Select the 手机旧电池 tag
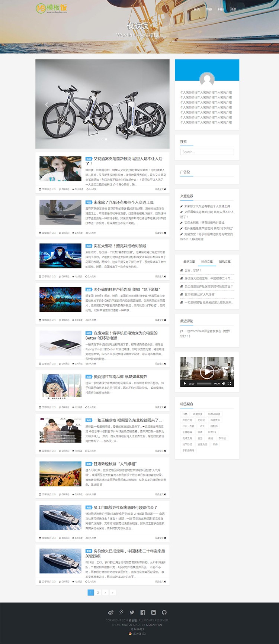279x644 pixels. (x=188, y=450)
